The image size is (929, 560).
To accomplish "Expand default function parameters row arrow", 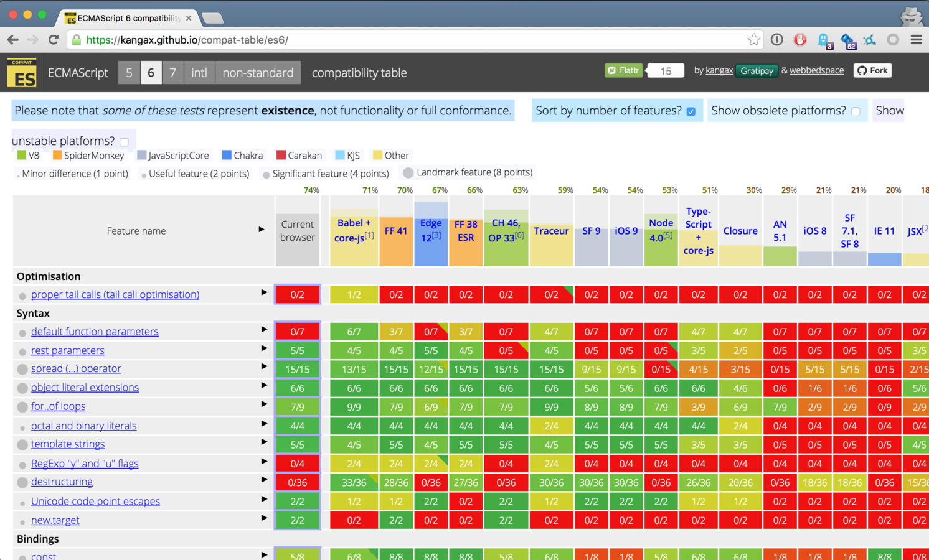I will click(x=264, y=329).
